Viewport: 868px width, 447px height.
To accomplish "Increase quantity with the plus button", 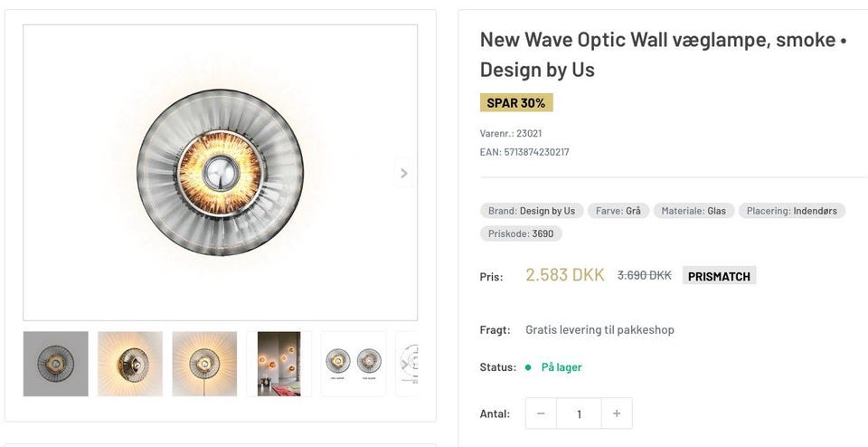I will tap(617, 414).
